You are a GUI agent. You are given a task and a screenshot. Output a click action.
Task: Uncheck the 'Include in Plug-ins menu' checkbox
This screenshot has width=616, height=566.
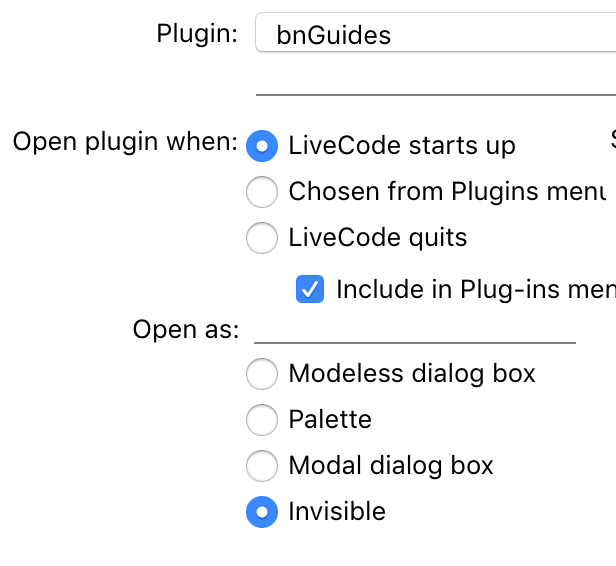point(310,290)
